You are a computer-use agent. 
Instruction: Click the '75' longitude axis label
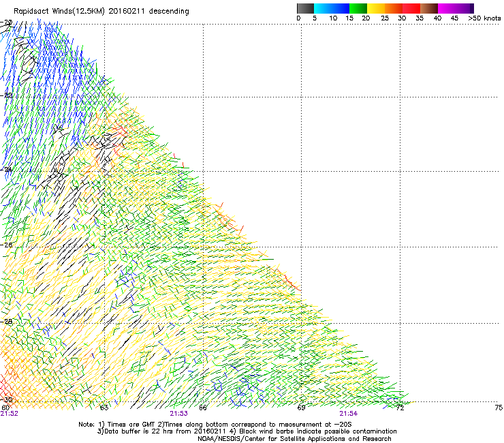(x=499, y=408)
